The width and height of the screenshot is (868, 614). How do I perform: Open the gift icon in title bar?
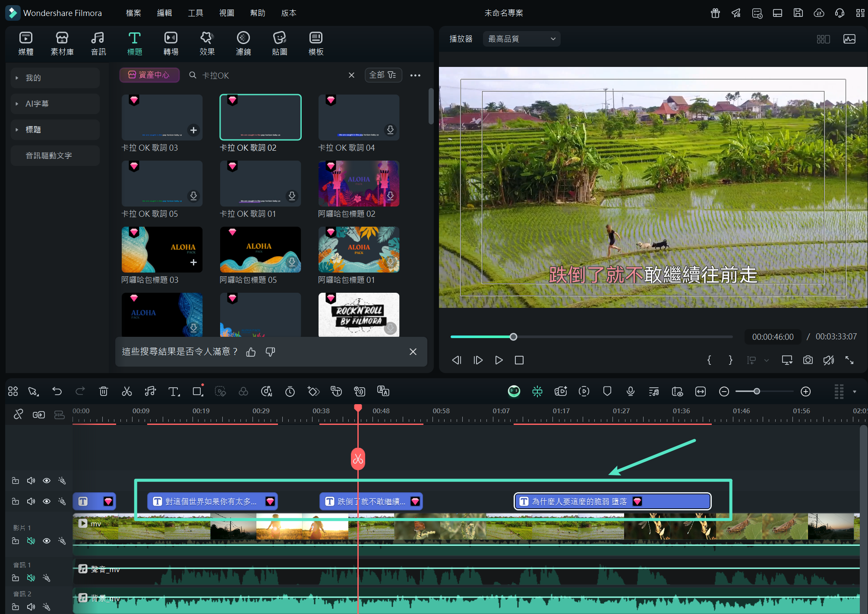point(715,13)
